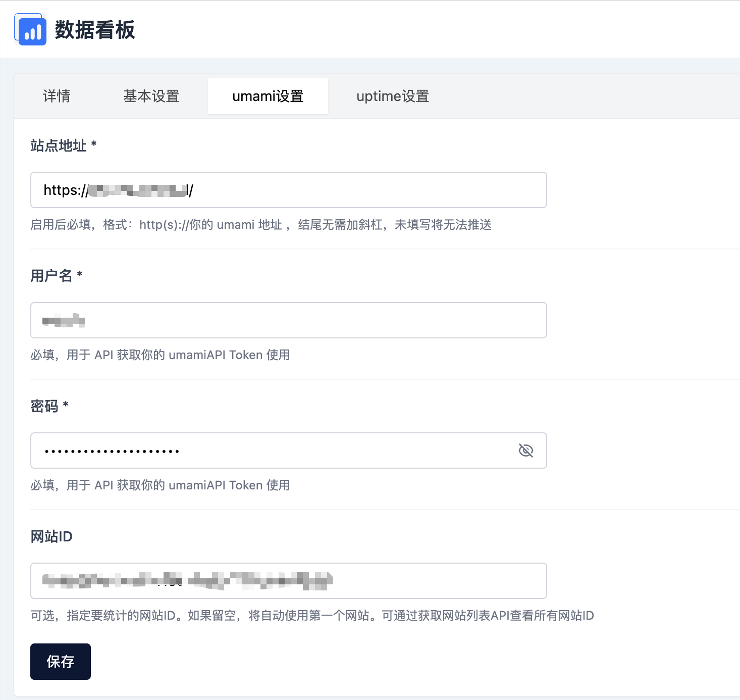740x700 pixels.
Task: Toggle password visibility with the eye icon
Action: pos(525,451)
